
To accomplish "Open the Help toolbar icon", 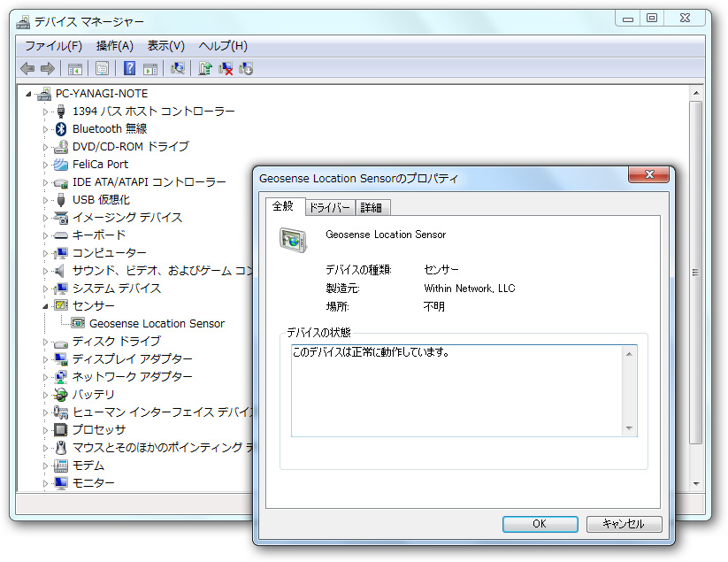I will coord(129,69).
